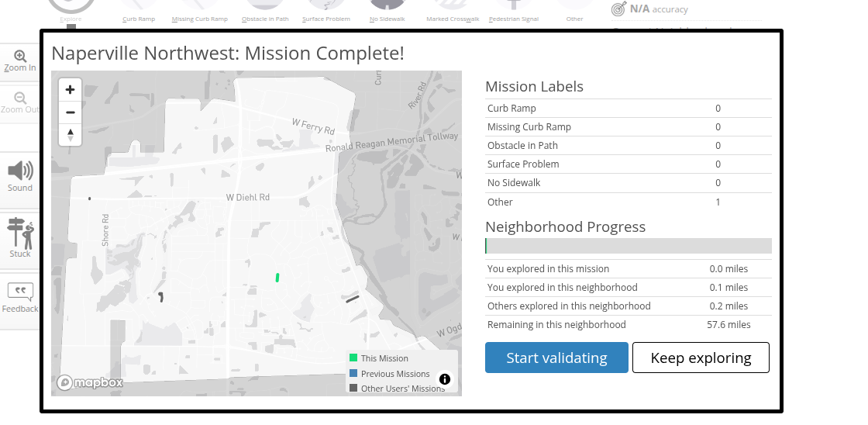Click the green mission street segment on map
This screenshot has height=425, width=868.
(277, 277)
